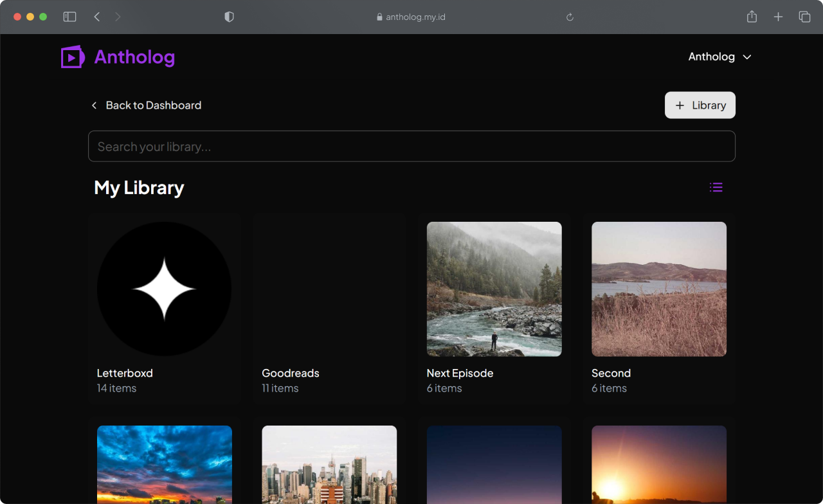Open the Safari share menu
The image size is (823, 504).
pyautogui.click(x=752, y=17)
